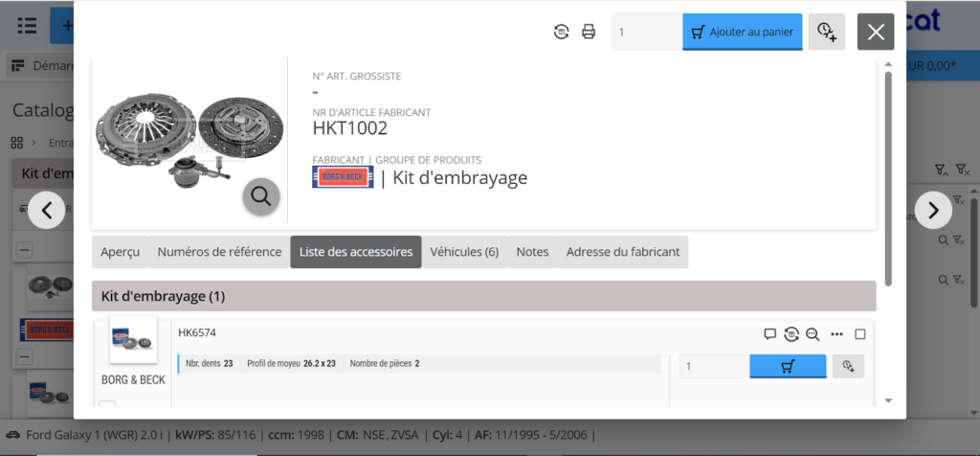Add HK6574 to cart with blue button
980x456 pixels.
click(x=788, y=367)
